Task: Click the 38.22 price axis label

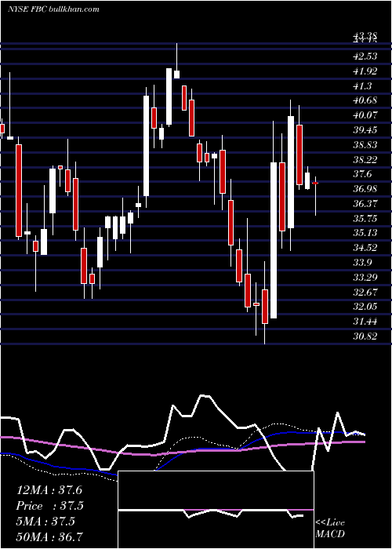Action: 365,160
